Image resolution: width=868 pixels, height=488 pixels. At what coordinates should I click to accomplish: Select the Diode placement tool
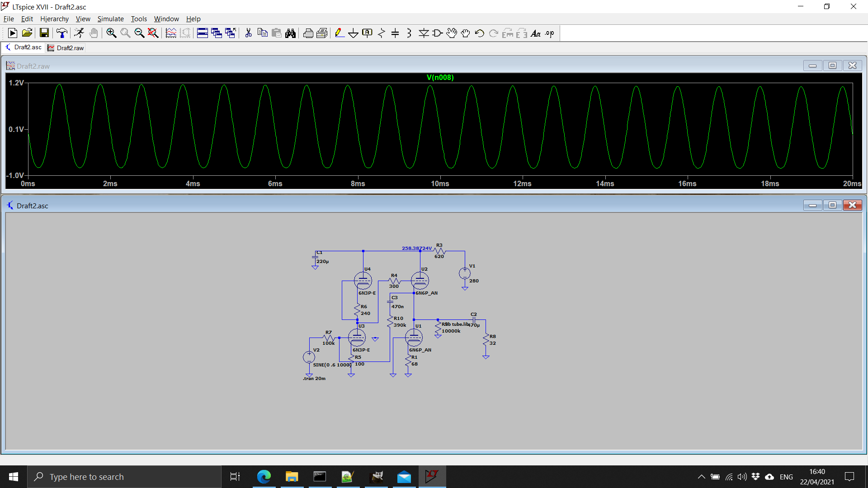424,33
